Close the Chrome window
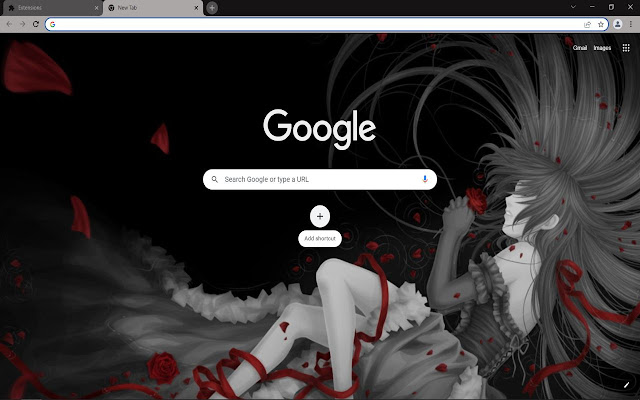This screenshot has width=640, height=400. [630, 7]
